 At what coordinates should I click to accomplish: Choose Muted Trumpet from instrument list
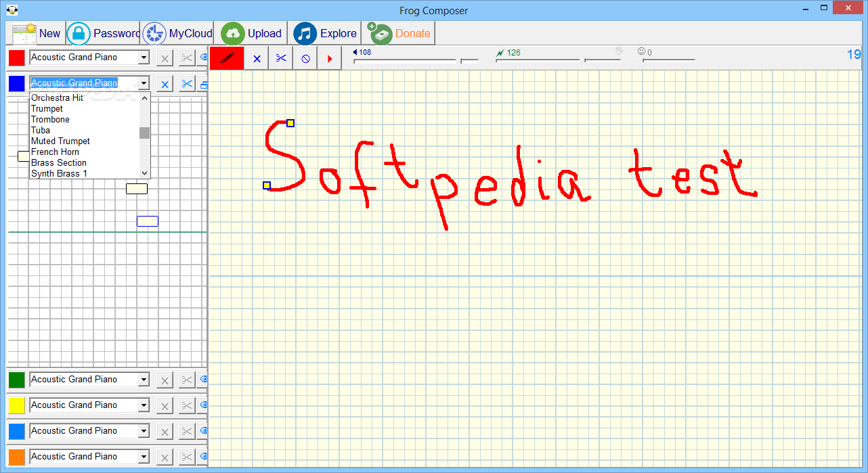[x=85, y=141]
